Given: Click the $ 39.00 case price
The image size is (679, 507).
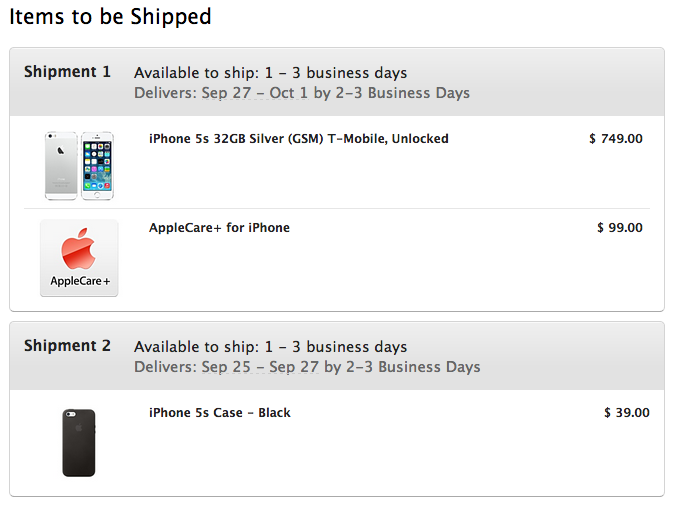Looking at the screenshot, I should pyautogui.click(x=627, y=413).
